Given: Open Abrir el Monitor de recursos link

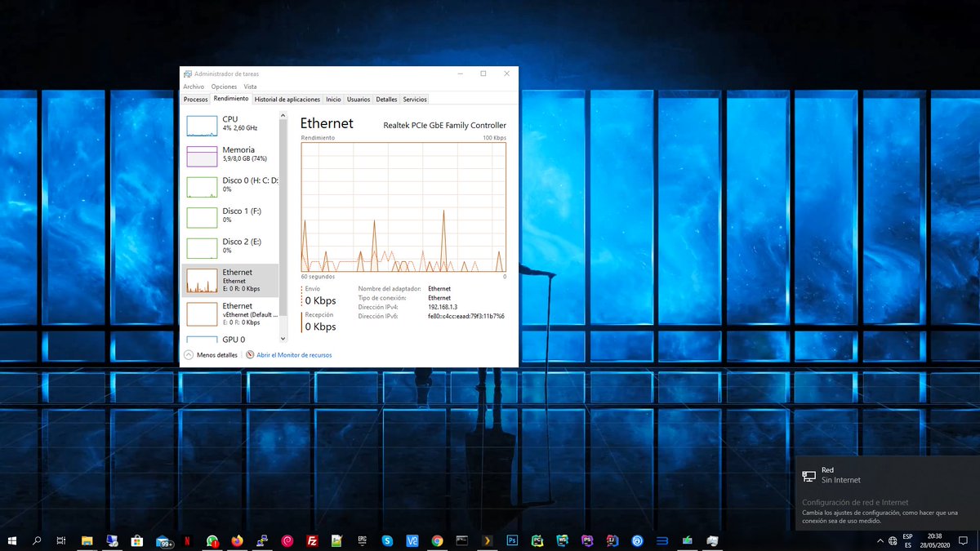Looking at the screenshot, I should [288, 355].
